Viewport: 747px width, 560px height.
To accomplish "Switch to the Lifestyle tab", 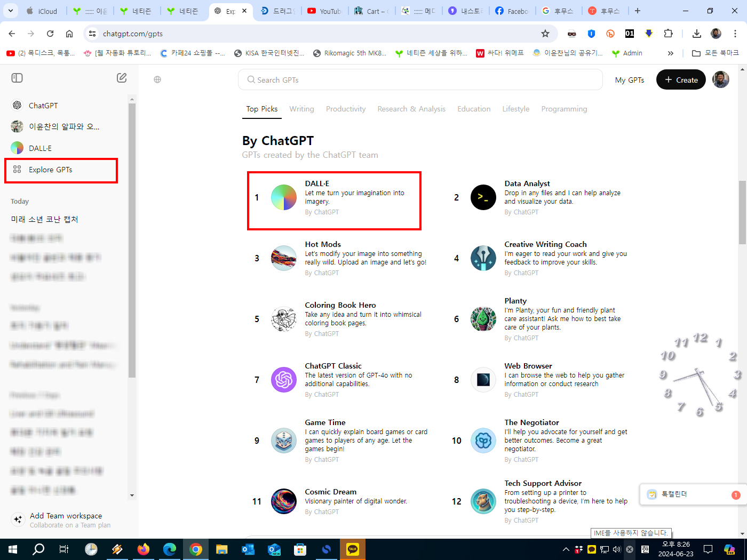I will (x=516, y=109).
